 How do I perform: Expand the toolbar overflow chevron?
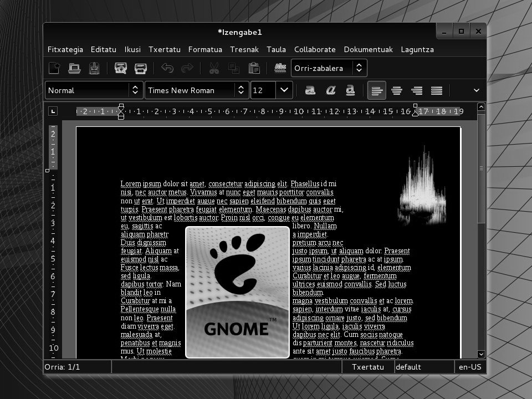(477, 90)
